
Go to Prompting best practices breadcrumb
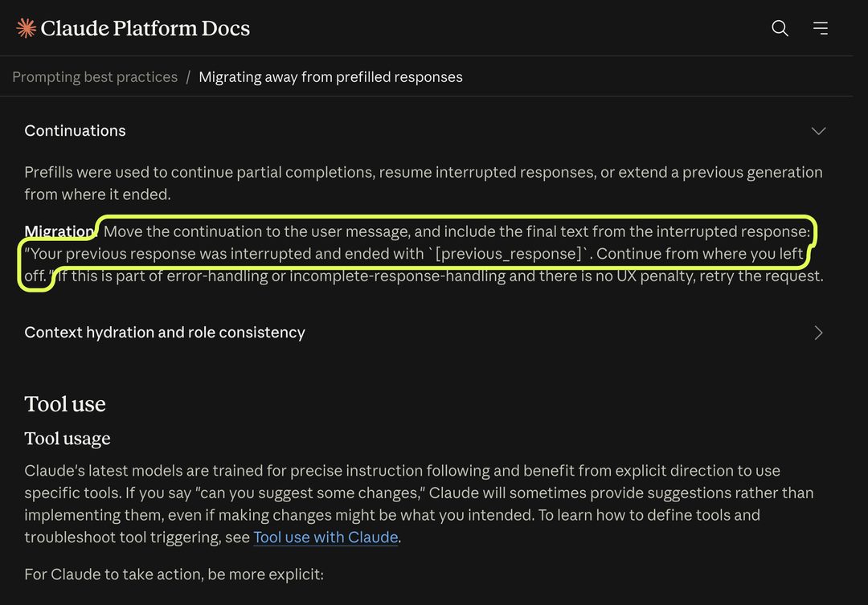click(95, 76)
